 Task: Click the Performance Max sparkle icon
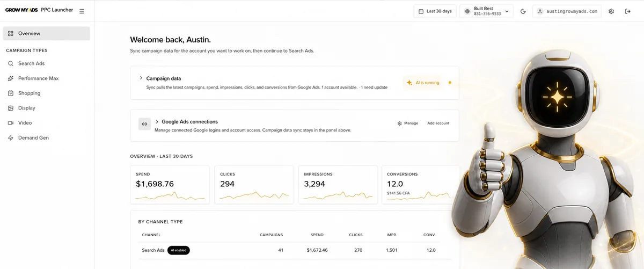click(x=11, y=78)
